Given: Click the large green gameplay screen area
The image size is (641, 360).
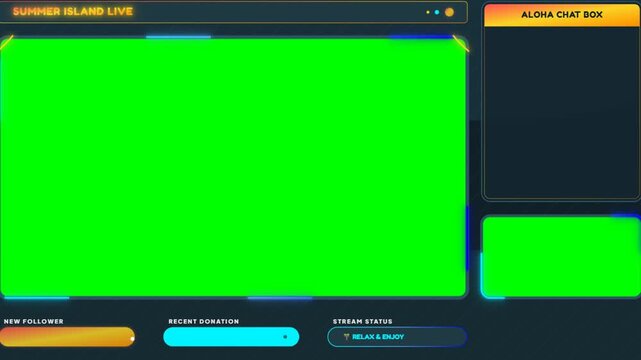Looking at the screenshot, I should [x=233, y=167].
